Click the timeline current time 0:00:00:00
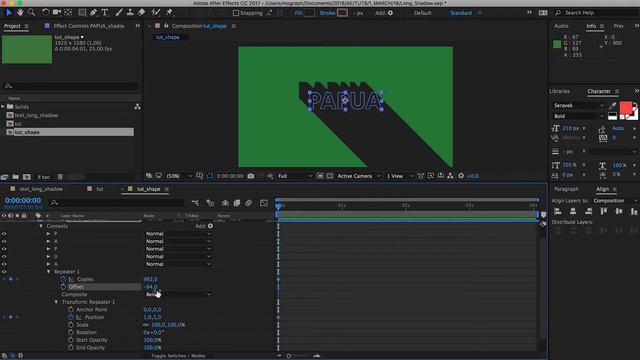 point(23,200)
